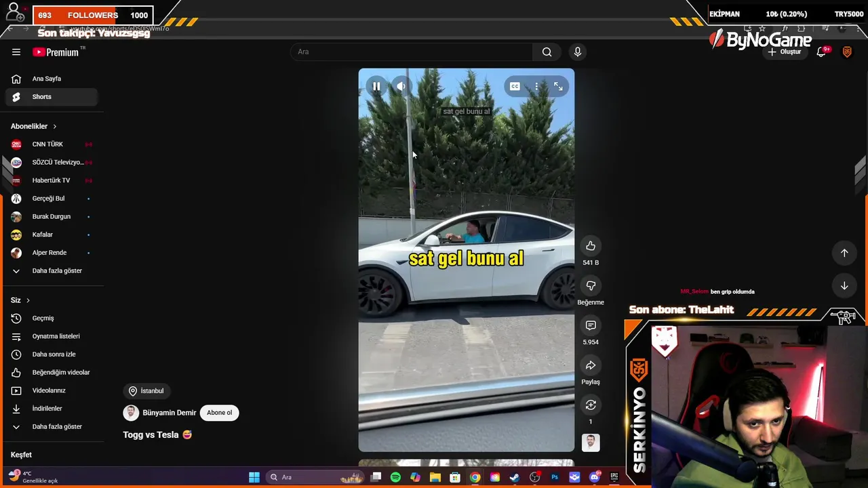This screenshot has width=868, height=488.
Task: Open the comments showing 5.954
Action: [x=591, y=326]
